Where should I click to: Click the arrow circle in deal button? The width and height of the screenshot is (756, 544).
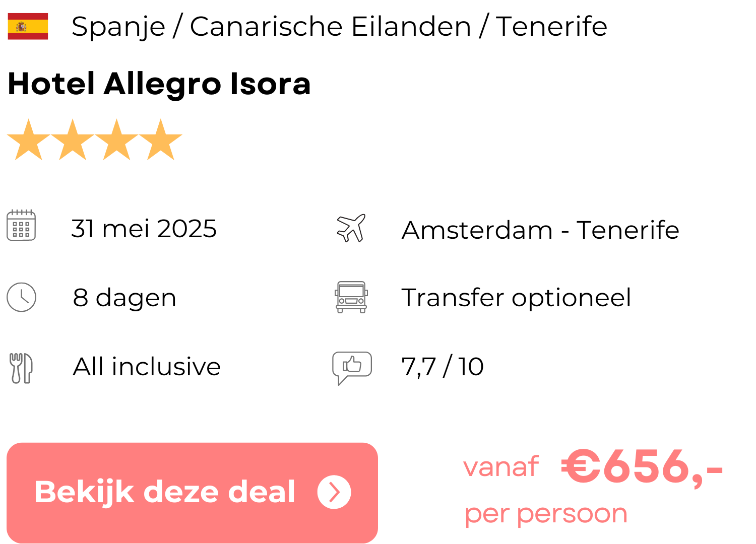click(334, 492)
